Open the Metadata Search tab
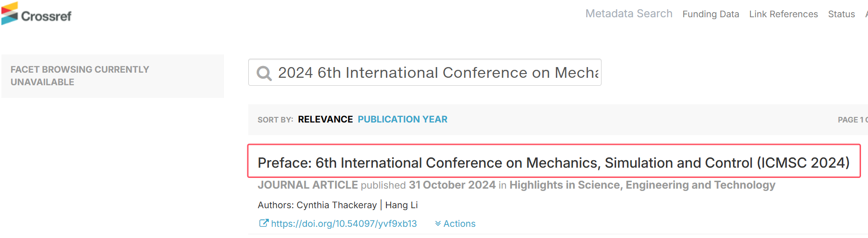Screen dimensions: 868x238 [629, 14]
